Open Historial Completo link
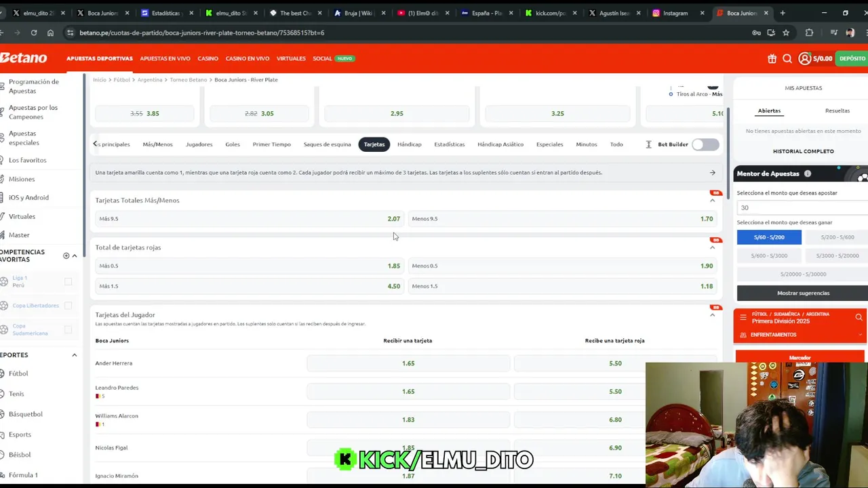 pyautogui.click(x=804, y=151)
